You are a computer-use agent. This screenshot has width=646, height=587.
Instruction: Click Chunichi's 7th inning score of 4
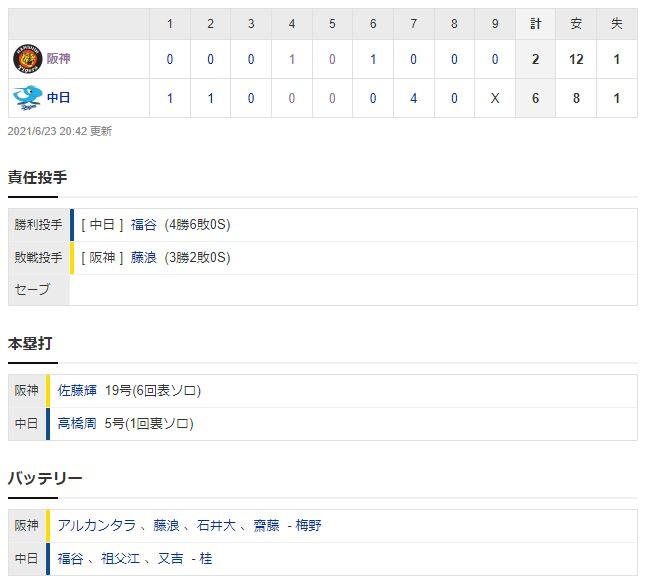(x=413, y=98)
